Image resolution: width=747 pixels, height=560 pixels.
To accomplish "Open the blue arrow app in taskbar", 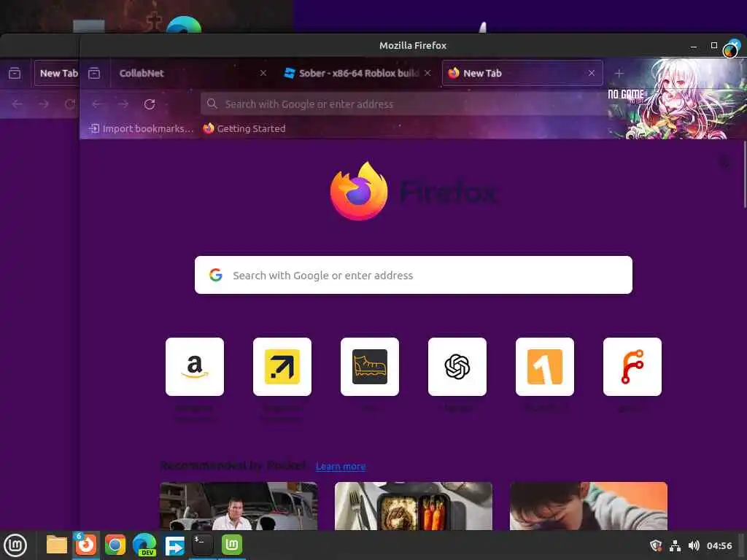I will coord(174,545).
